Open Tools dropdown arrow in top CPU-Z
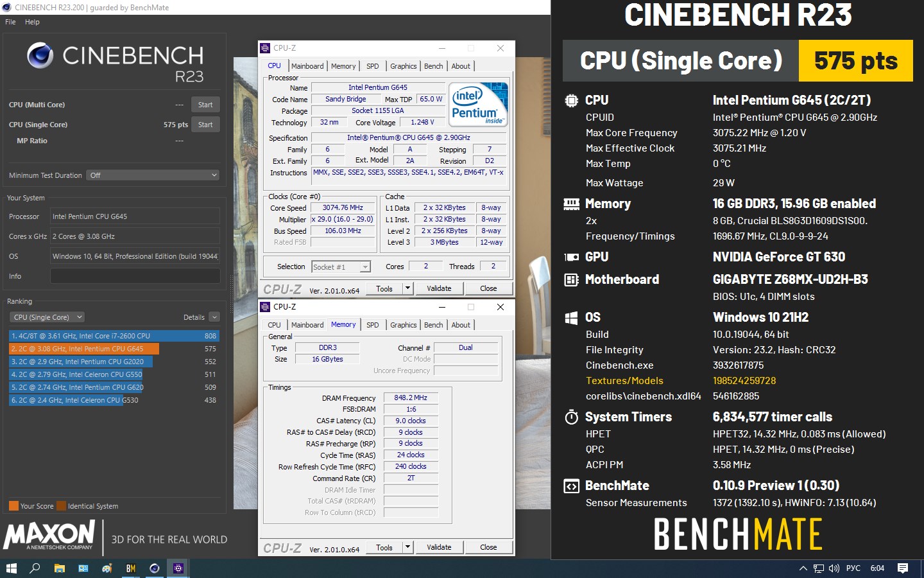Viewport: 924px width, 578px height. (407, 288)
